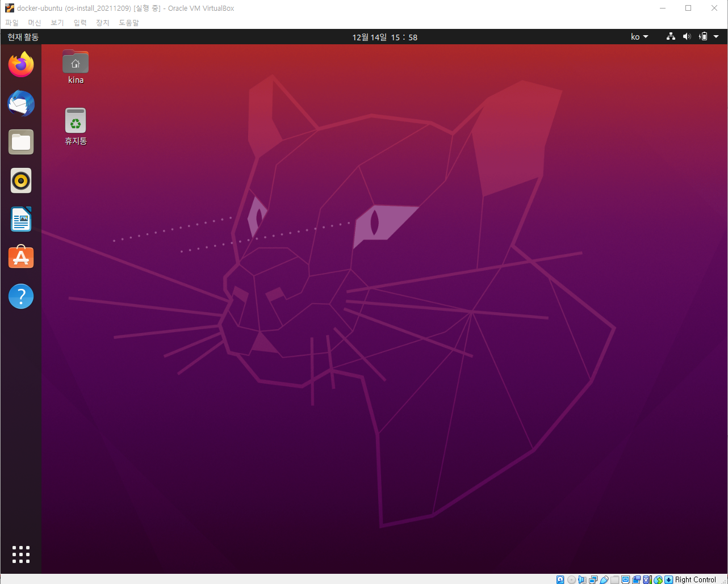Click VirtualBox optical disk indicator

571,579
